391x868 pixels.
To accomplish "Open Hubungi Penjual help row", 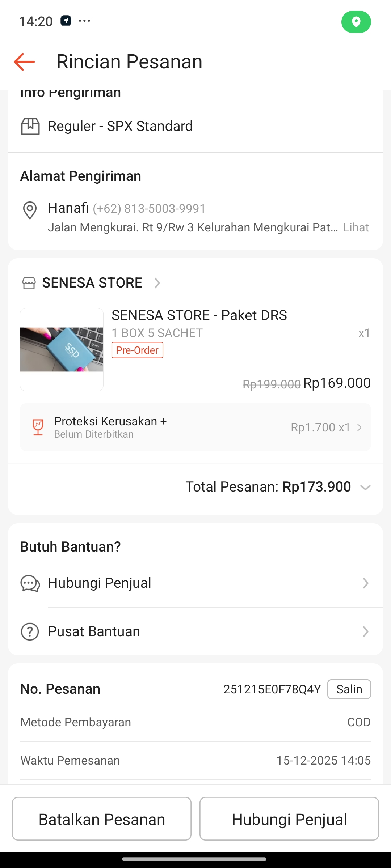I will pos(366,583).
